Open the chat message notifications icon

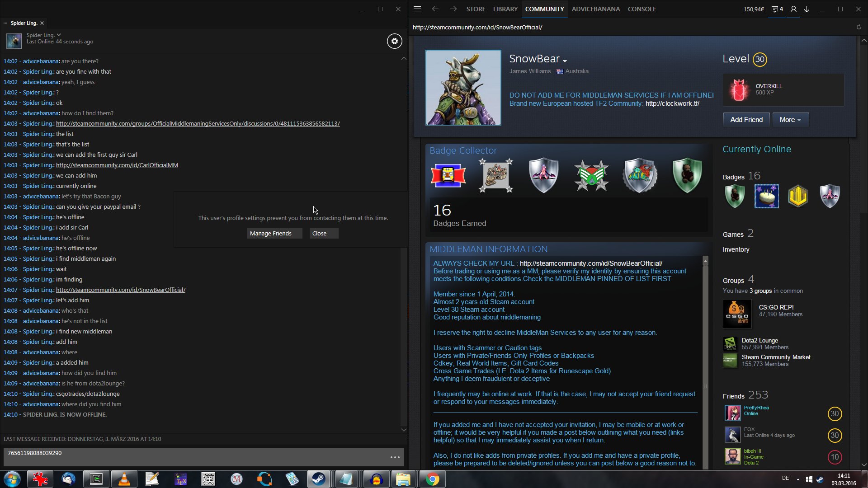tap(777, 9)
